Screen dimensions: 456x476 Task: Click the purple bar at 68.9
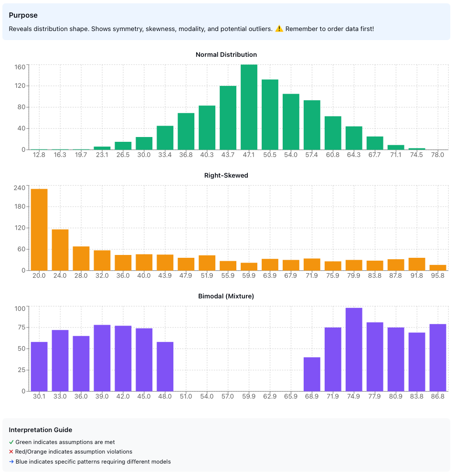click(311, 375)
